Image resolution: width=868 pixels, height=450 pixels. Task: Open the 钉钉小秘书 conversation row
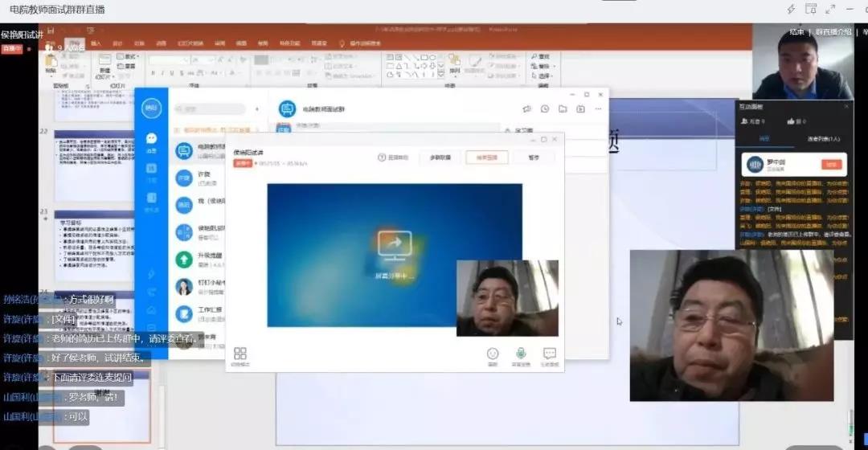pyautogui.click(x=199, y=286)
